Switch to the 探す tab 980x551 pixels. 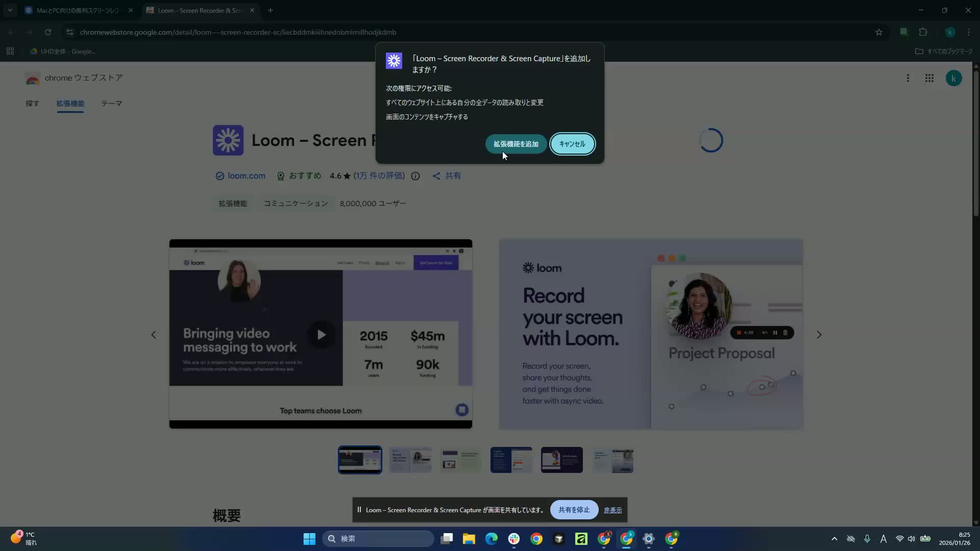(32, 104)
